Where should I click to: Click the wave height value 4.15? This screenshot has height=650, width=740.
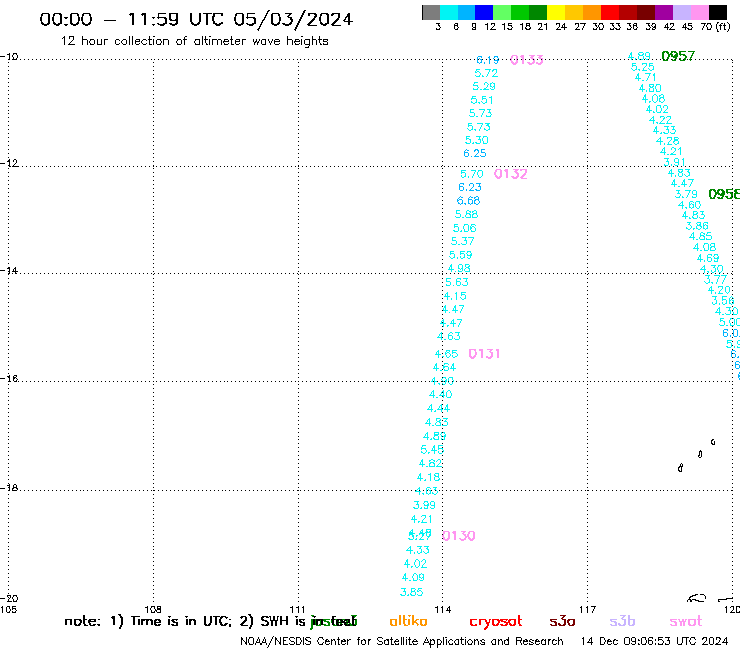(x=455, y=296)
